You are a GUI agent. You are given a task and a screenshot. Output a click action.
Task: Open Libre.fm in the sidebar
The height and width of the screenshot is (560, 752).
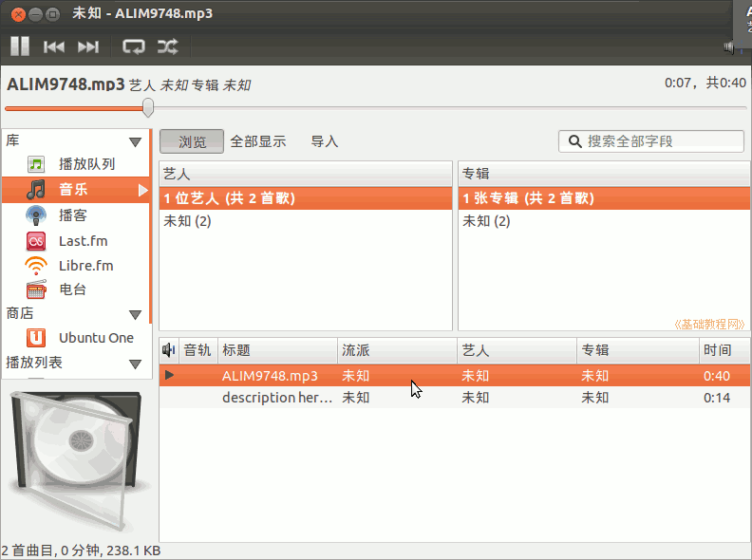point(85,266)
